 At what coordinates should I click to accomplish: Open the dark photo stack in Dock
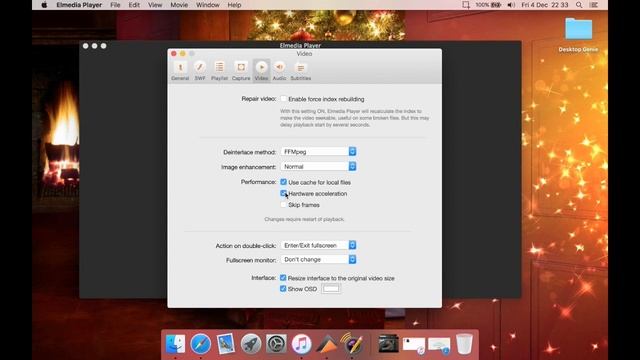click(388, 344)
